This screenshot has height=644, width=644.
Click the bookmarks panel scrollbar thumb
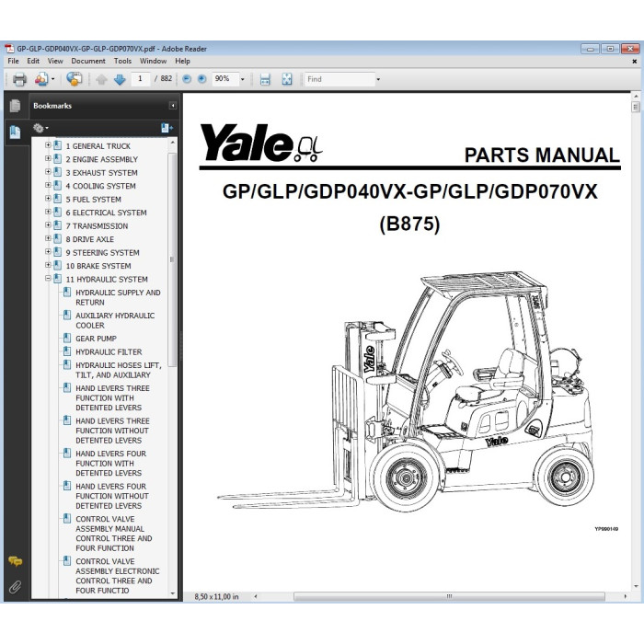click(x=173, y=259)
